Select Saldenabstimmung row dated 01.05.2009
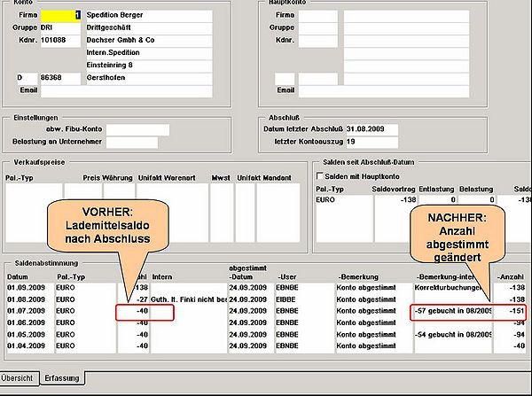532x396 pixels. point(266,335)
